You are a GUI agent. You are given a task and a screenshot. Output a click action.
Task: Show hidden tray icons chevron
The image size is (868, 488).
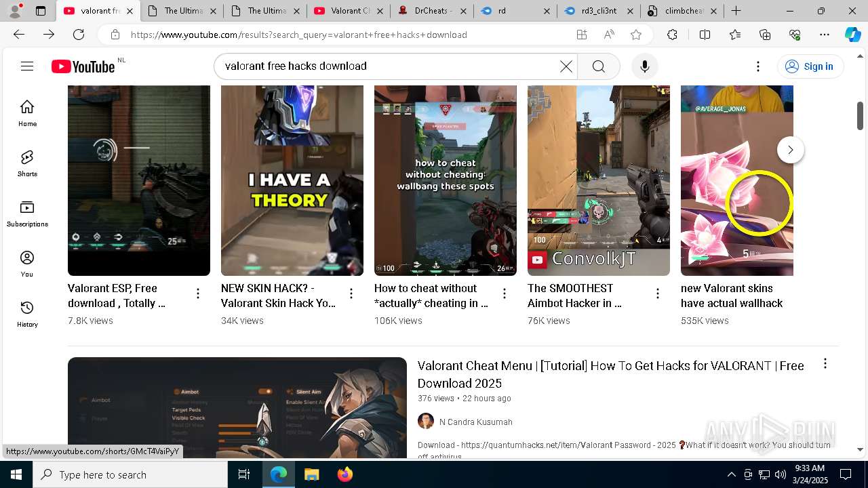pyautogui.click(x=731, y=474)
